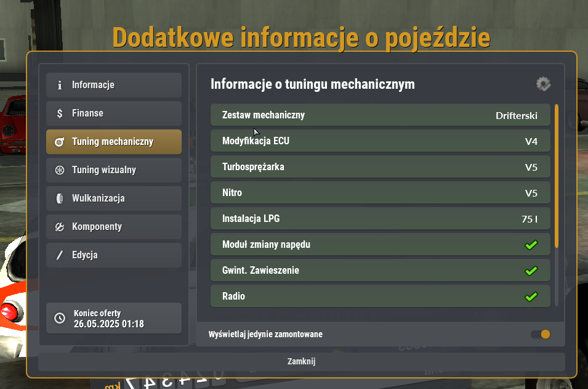This screenshot has height=389, width=588.
Task: Open the Informacje tab
Action: coord(114,85)
